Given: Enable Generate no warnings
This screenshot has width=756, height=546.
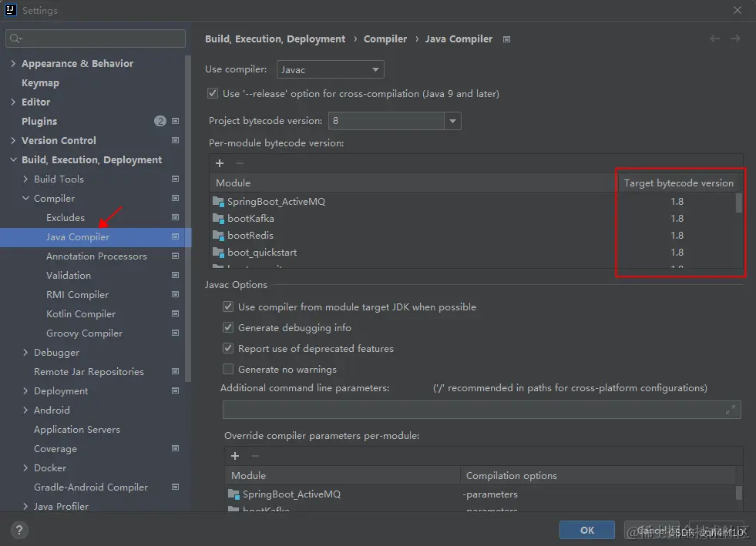Looking at the screenshot, I should click(228, 369).
